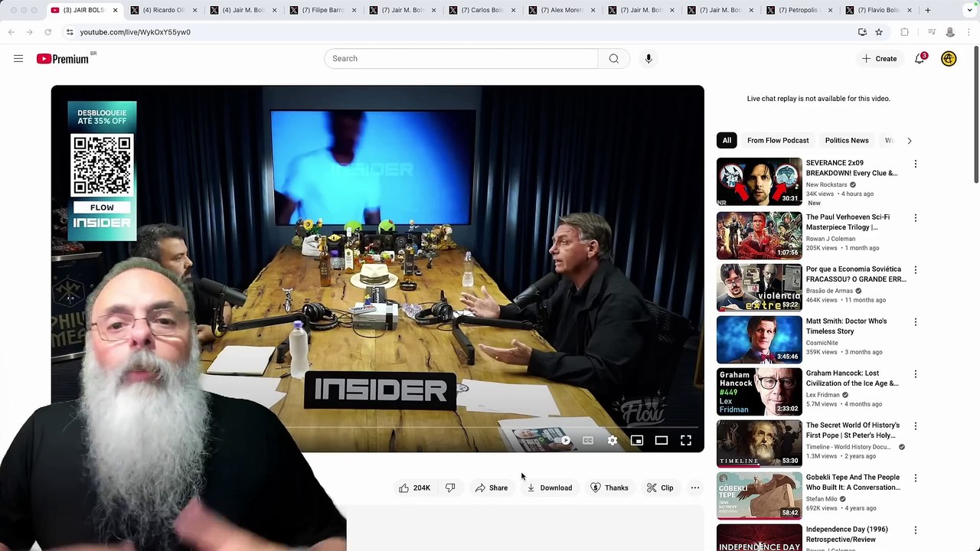The image size is (980, 551).
Task: Open Gobekli Tepe video thumbnail
Action: [x=759, y=496]
